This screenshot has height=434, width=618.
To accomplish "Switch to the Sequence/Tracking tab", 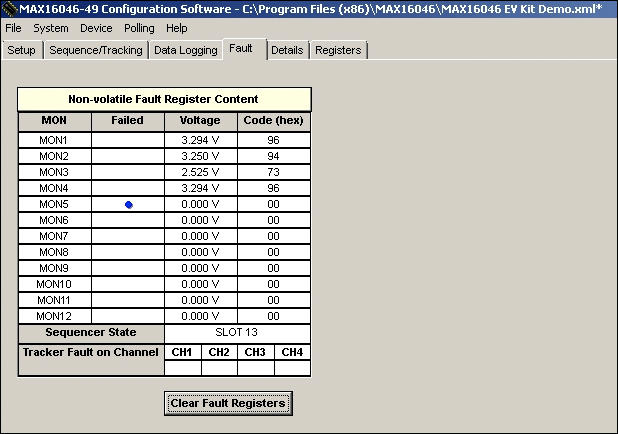I will [96, 50].
